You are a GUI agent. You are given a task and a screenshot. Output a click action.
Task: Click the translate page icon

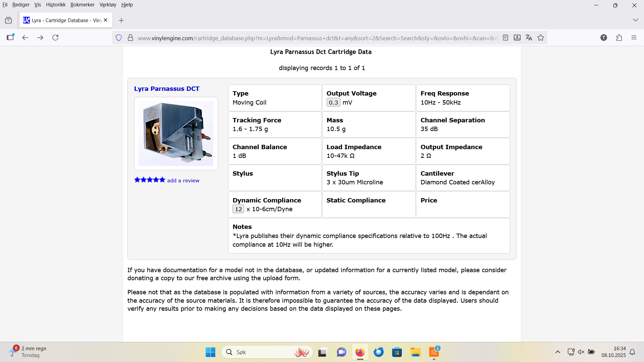529,38
